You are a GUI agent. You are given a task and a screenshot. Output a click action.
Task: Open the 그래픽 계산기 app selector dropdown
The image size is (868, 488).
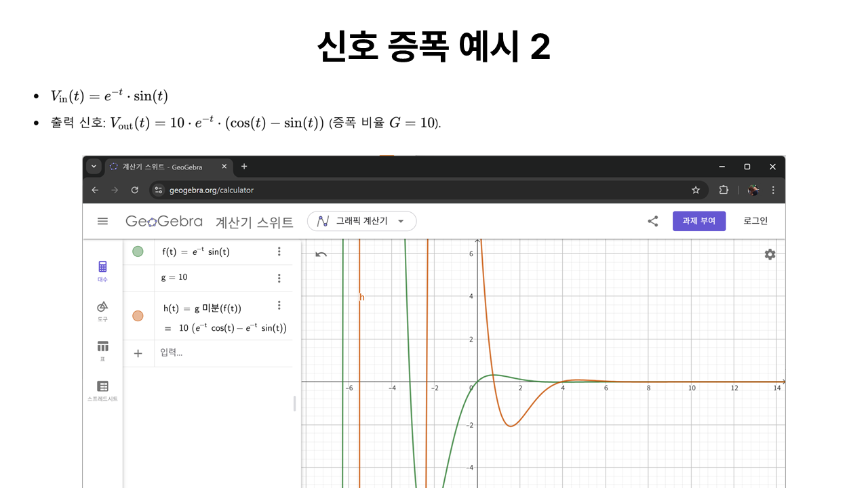[x=361, y=221]
